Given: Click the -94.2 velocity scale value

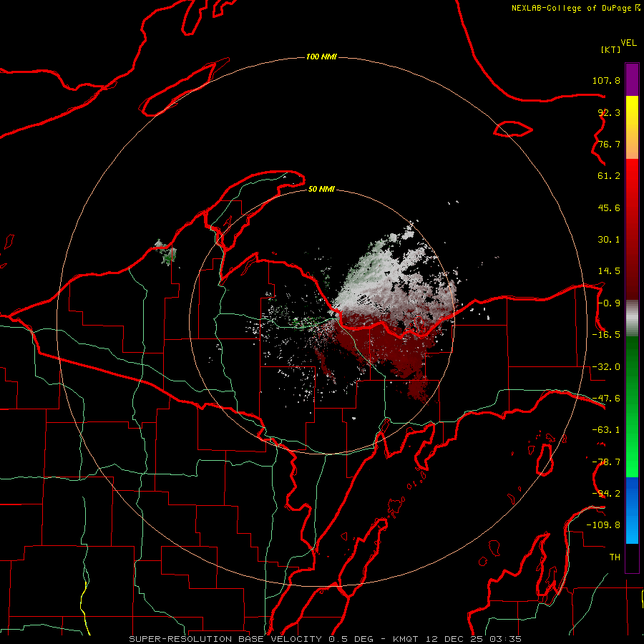Looking at the screenshot, I should tap(606, 493).
